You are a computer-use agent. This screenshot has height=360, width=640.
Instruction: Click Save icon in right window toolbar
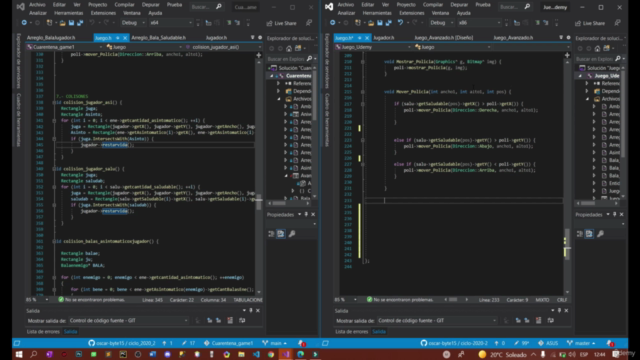(x=380, y=23)
